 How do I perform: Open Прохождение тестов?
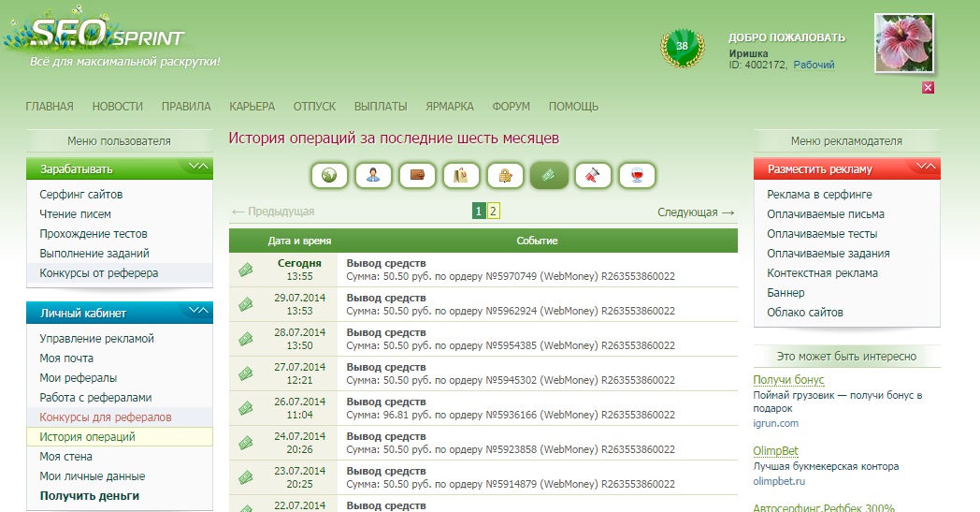[x=94, y=233]
